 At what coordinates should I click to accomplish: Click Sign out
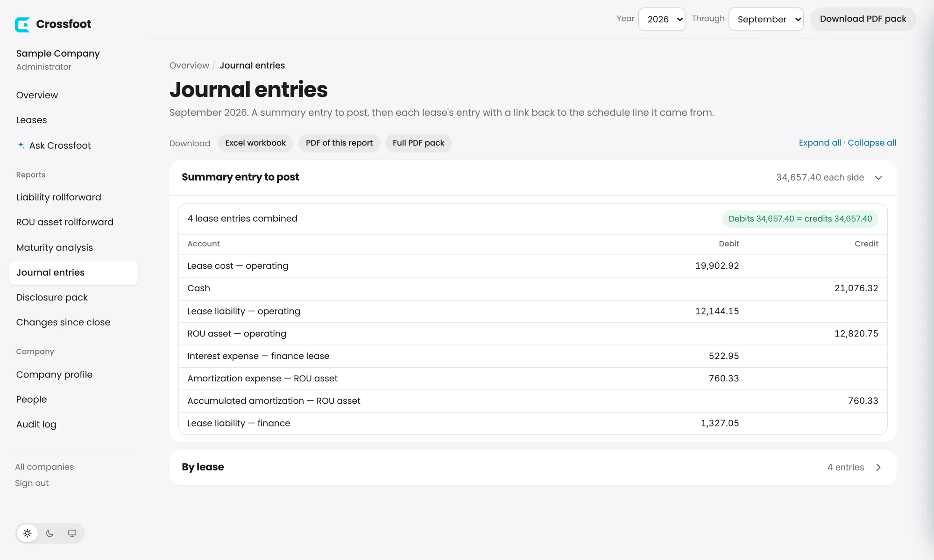[x=32, y=483]
